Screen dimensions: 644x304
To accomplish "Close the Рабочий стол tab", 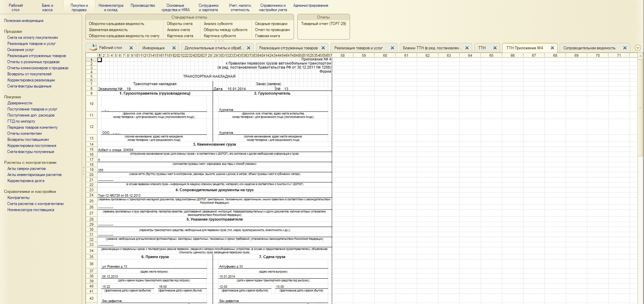I will [131, 48].
